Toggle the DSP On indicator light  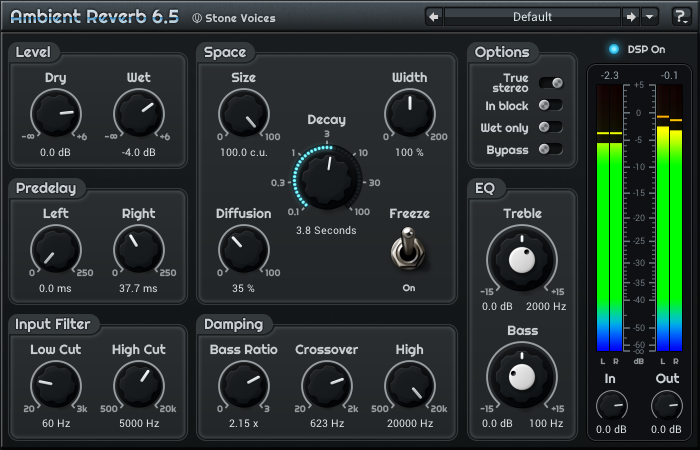[x=614, y=49]
